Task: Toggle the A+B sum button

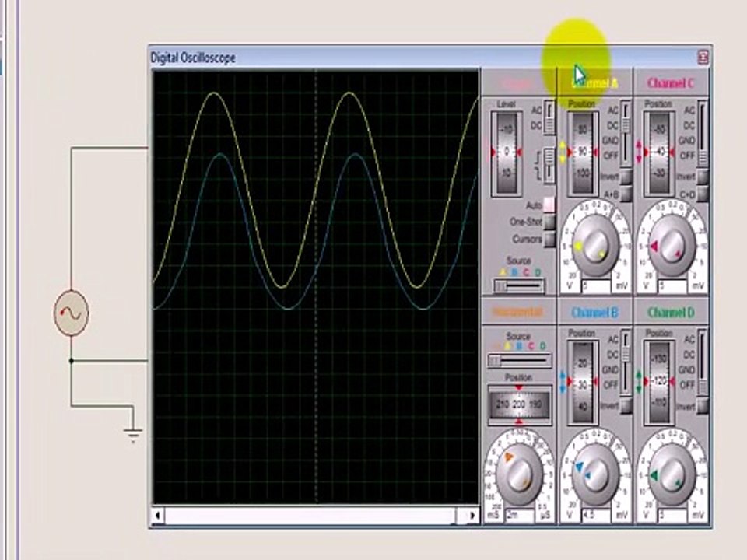Action: coord(626,194)
